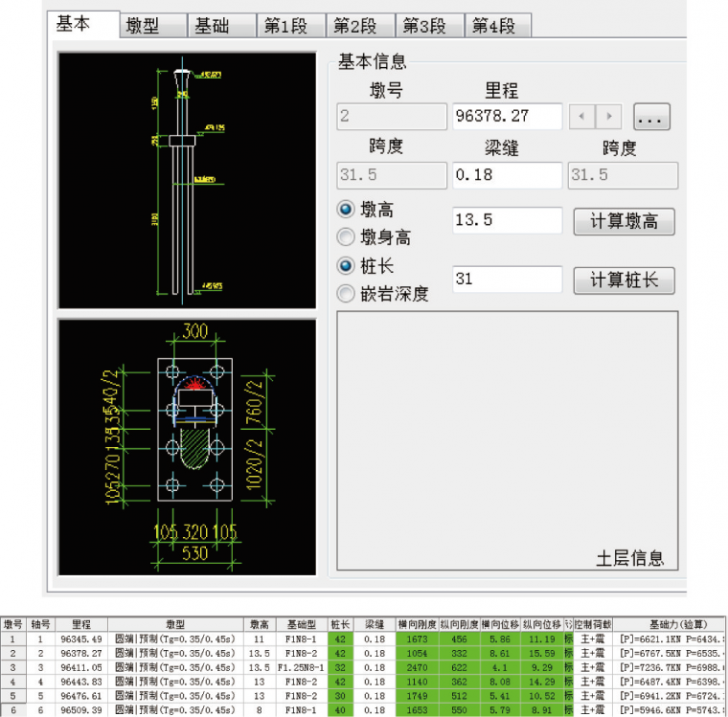
Task: Click the left arrow next to 里程 field
Action: [582, 117]
